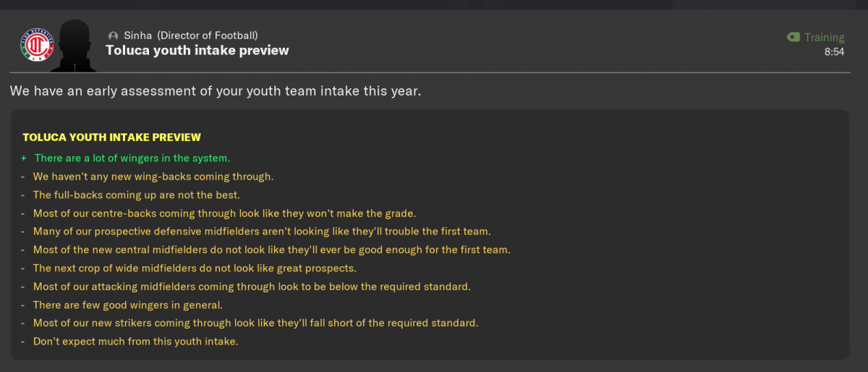Click the small person icon beside Sinha

pos(113,35)
